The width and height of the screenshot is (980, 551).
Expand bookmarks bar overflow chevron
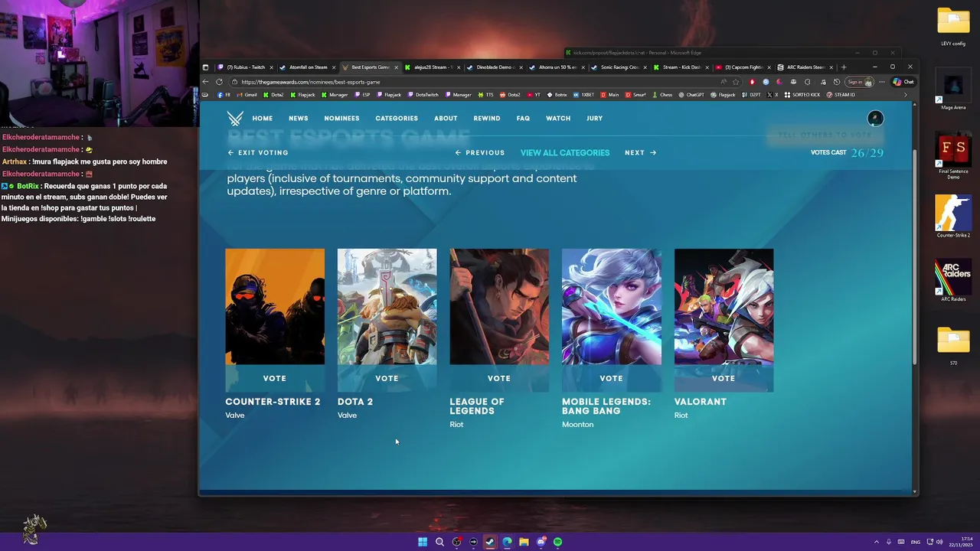[x=906, y=95]
